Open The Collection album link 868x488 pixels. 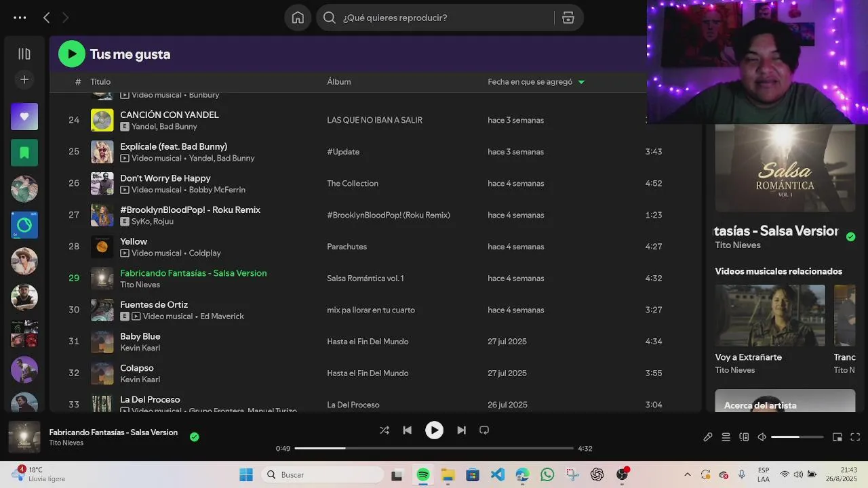click(353, 184)
